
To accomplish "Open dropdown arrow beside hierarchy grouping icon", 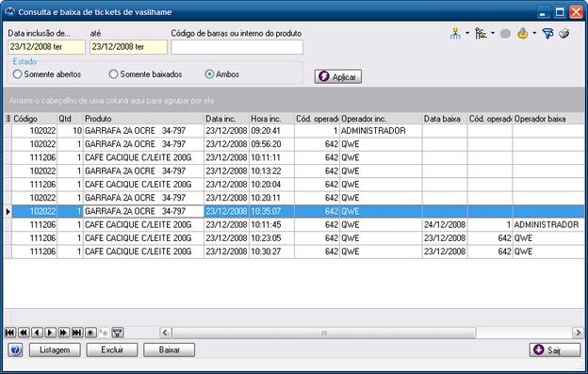I will click(467, 33).
